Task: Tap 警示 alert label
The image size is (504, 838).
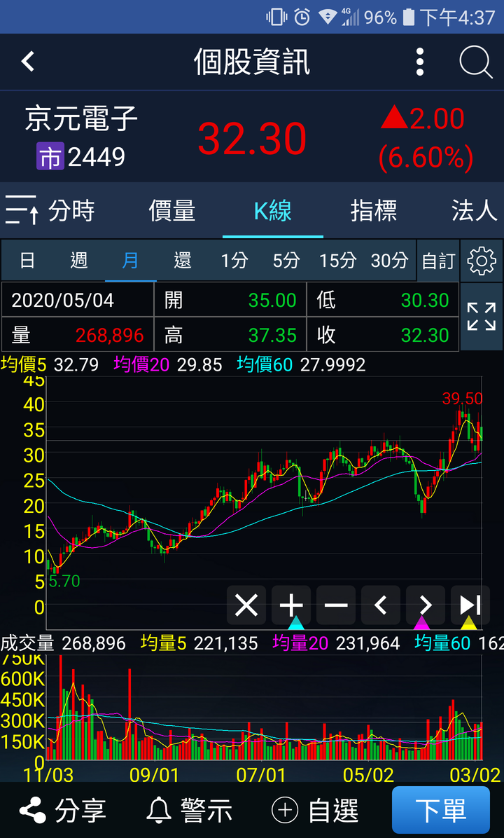Action: (206, 811)
